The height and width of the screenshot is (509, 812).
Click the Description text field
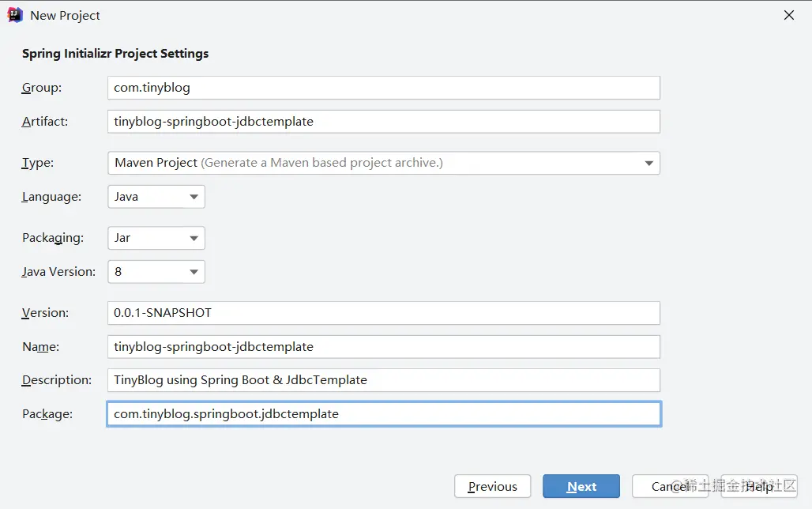(383, 380)
